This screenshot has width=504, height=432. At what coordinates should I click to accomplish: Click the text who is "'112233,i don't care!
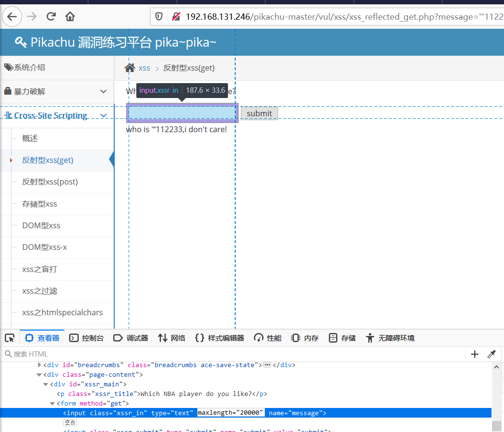click(x=177, y=129)
